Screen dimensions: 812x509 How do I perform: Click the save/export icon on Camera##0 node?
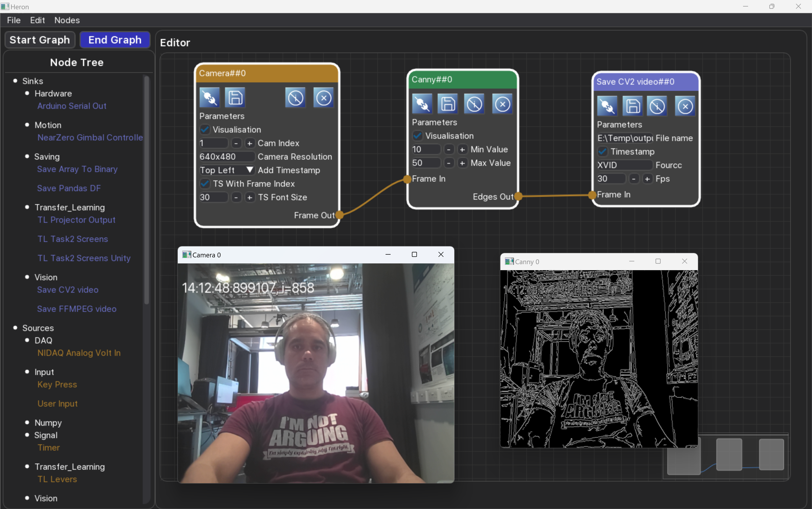coord(235,98)
